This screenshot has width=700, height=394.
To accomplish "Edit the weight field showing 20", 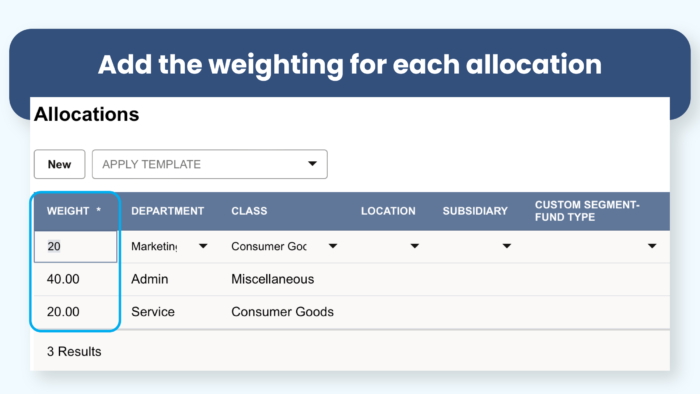I will (x=75, y=246).
